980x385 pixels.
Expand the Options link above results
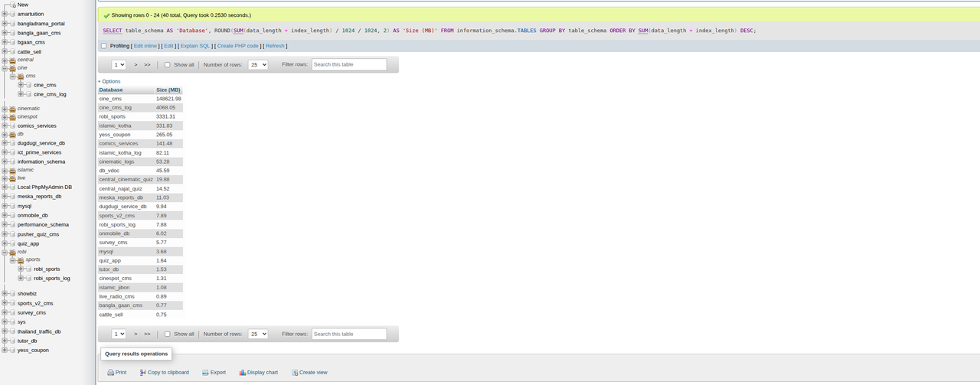(109, 81)
